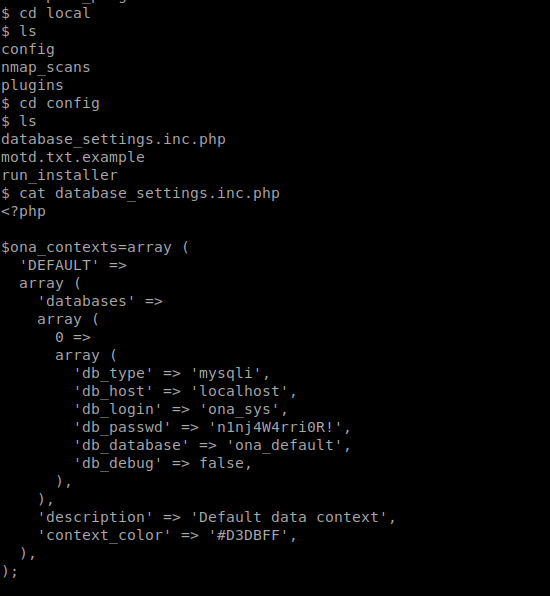The width and height of the screenshot is (550, 596).
Task: Click the '<?php' opening tag
Action: point(24,211)
